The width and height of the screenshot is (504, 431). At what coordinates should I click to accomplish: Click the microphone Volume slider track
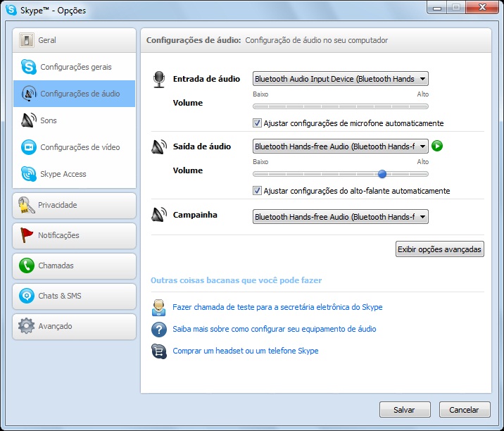click(341, 106)
